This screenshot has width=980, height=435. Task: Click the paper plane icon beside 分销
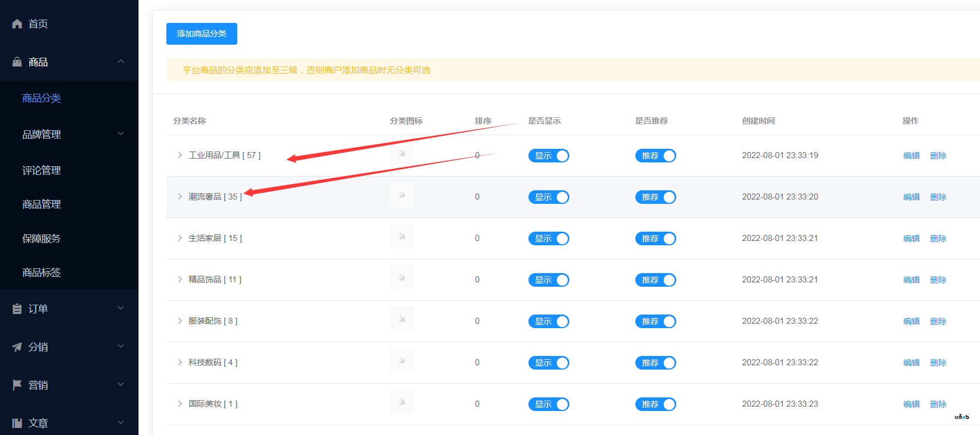17,347
